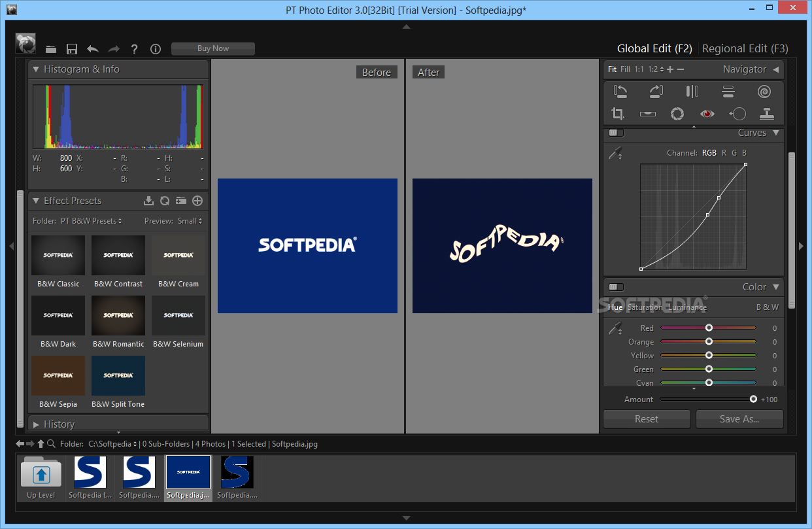This screenshot has width=812, height=529.
Task: Select the Crop tool
Action: pyautogui.click(x=618, y=114)
